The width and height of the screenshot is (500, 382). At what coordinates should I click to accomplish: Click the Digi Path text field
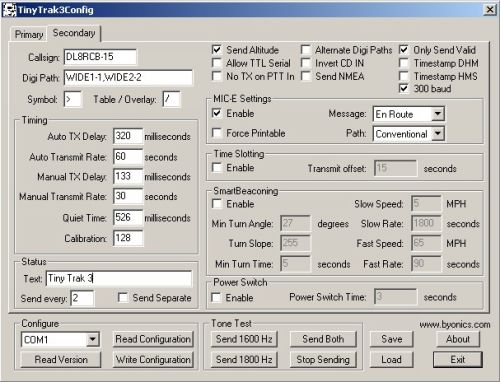click(x=128, y=77)
